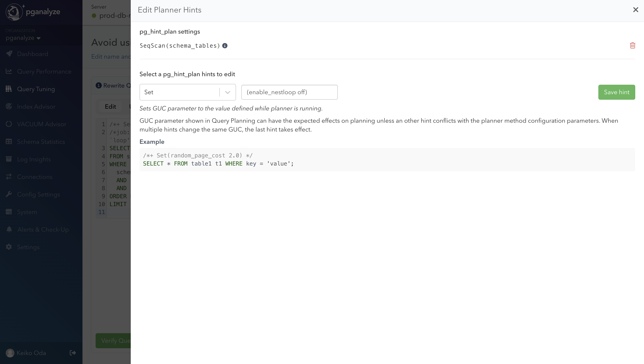Open Schema Statistics page
The width and height of the screenshot is (644, 364).
coord(41,142)
